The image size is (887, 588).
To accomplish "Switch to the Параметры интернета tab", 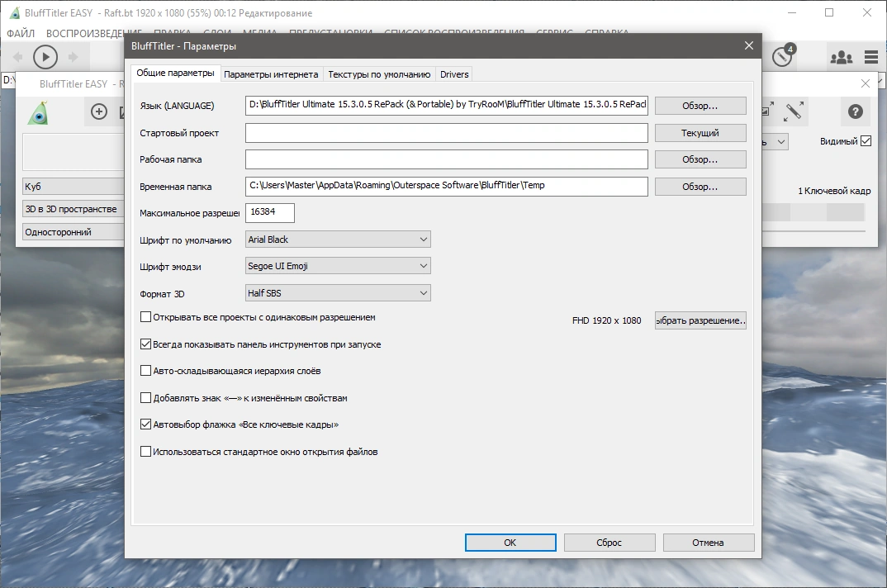I will click(271, 74).
